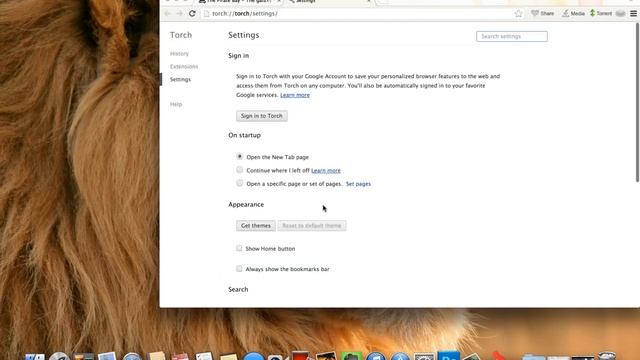640x360 pixels.
Task: Click Learn more under Sign in
Action: [295, 95]
